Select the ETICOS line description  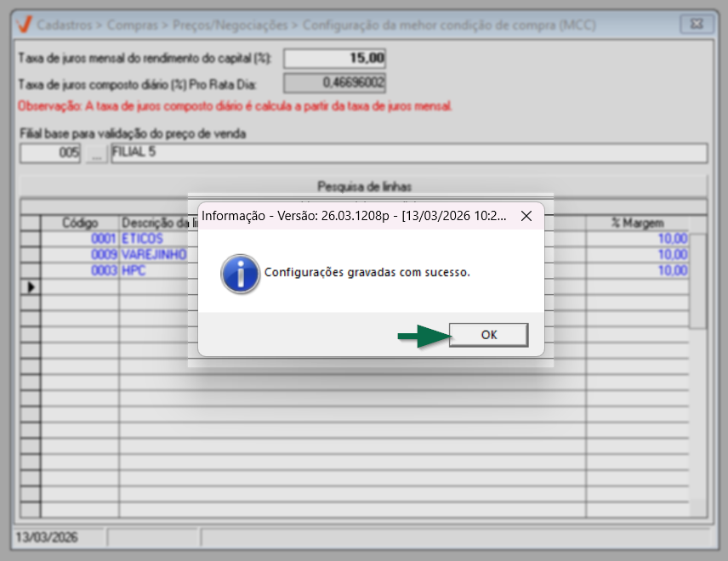pos(142,239)
